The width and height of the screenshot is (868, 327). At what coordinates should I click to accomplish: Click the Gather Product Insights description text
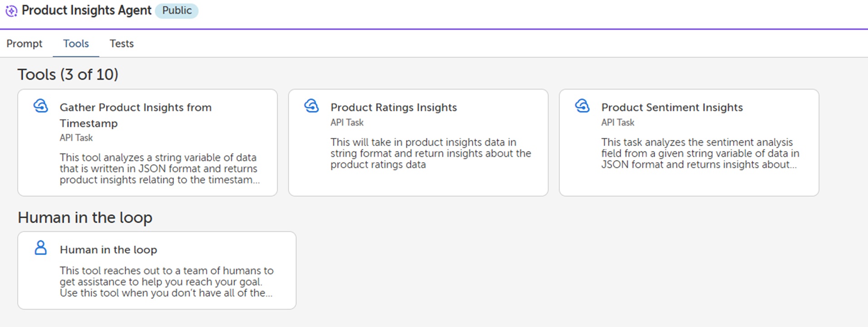[x=159, y=169]
